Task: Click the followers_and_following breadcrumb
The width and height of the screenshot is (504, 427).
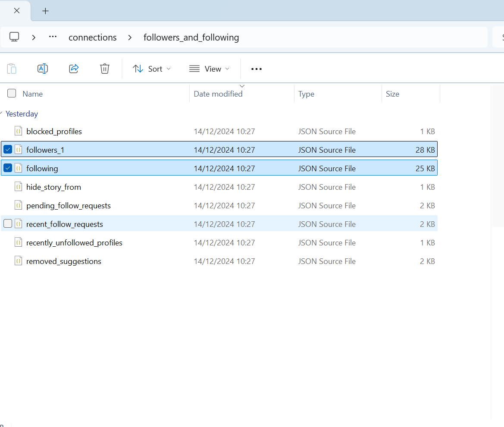Action: (x=191, y=37)
